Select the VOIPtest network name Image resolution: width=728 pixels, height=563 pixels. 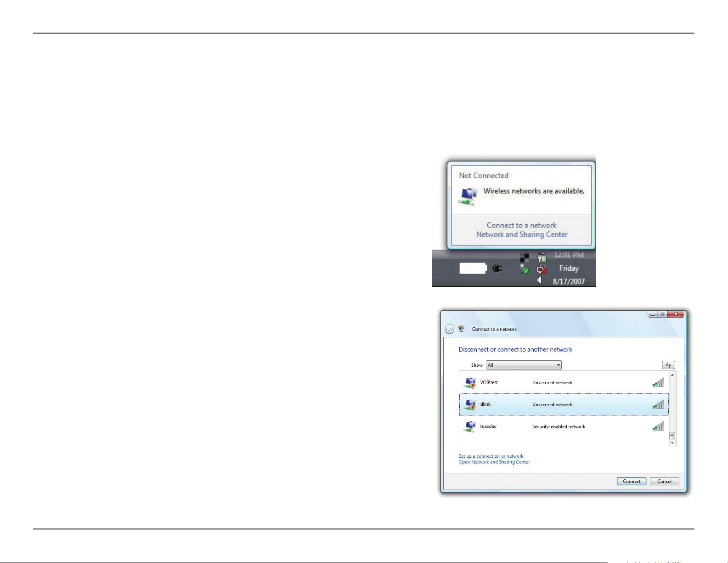tap(489, 382)
